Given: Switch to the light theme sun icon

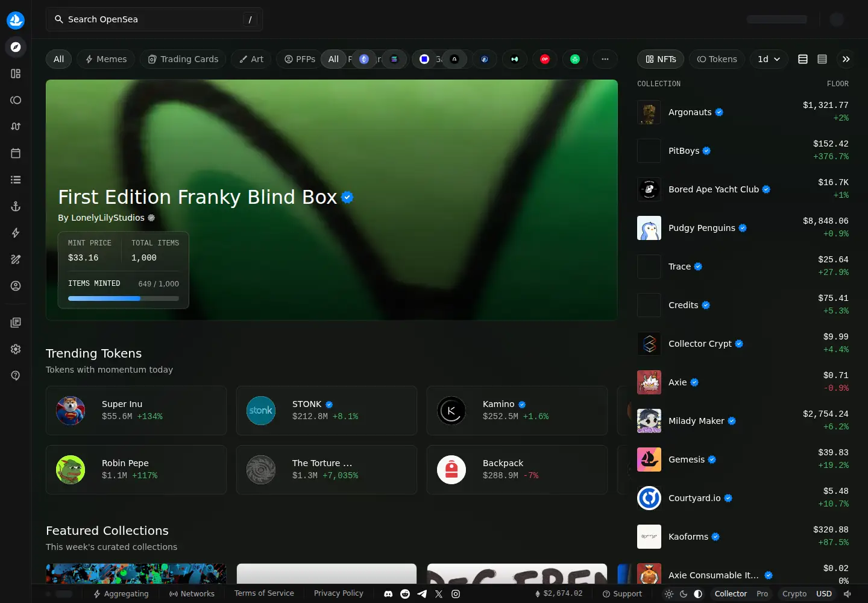Looking at the screenshot, I should (669, 594).
